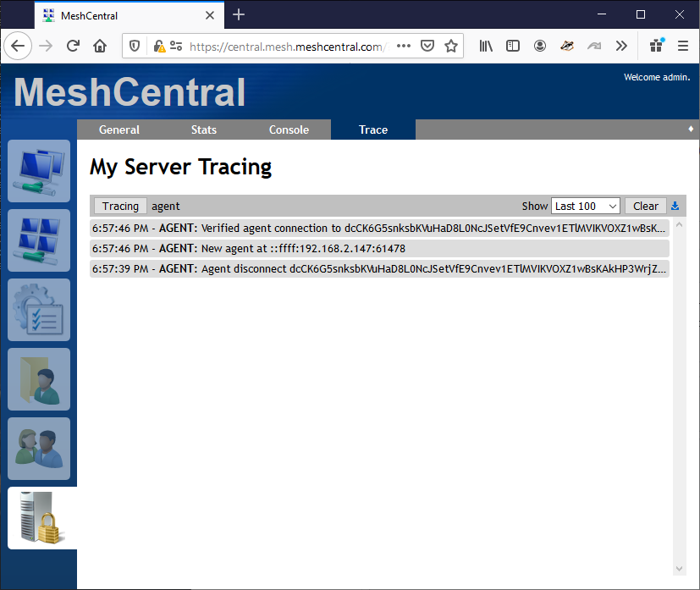Screen dimensions: 700x590
Task: Maximize the browser window
Action: click(641, 14)
